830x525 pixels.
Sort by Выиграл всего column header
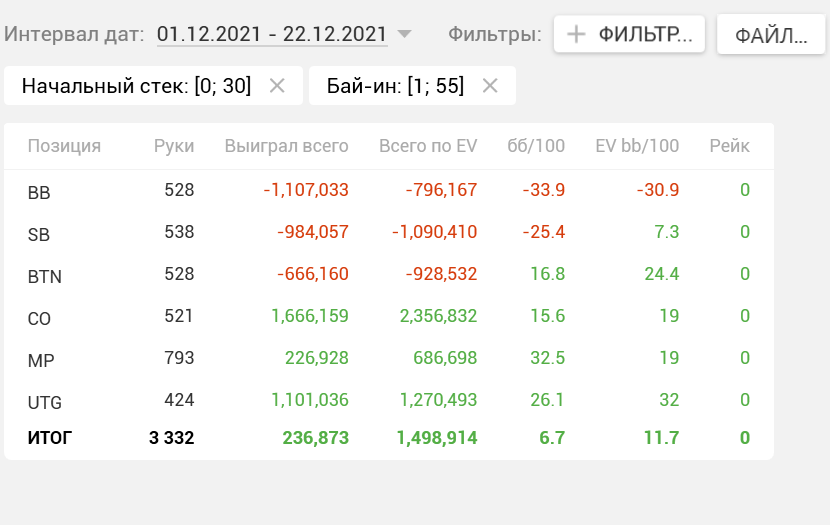(286, 146)
